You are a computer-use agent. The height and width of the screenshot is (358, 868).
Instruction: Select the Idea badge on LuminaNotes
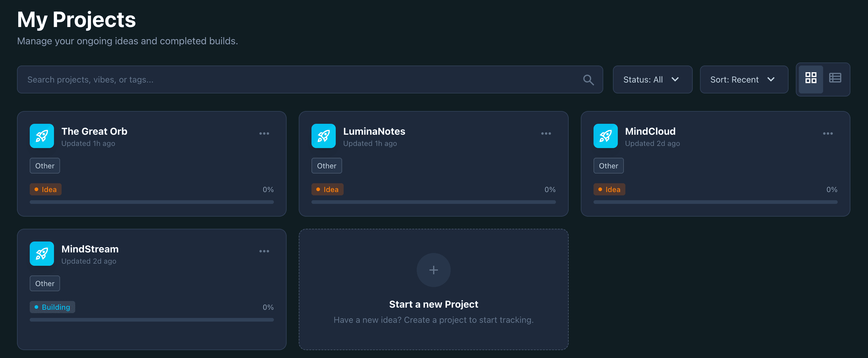(327, 189)
